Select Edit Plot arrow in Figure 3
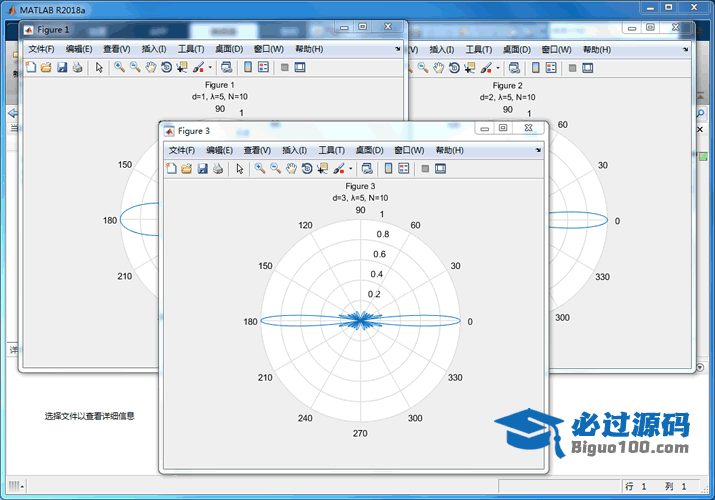Image resolution: width=715 pixels, height=500 pixels. [x=240, y=169]
